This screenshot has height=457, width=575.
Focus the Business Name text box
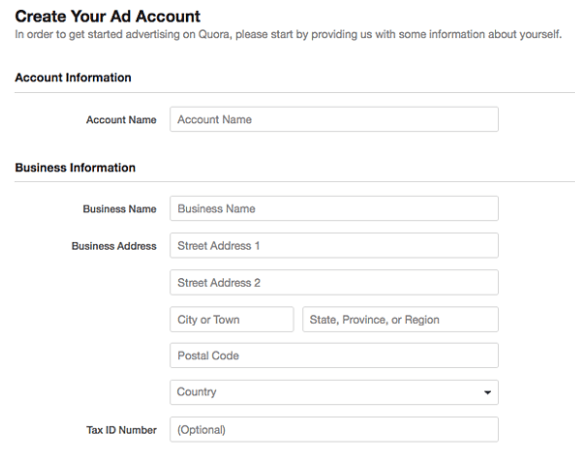tap(334, 208)
